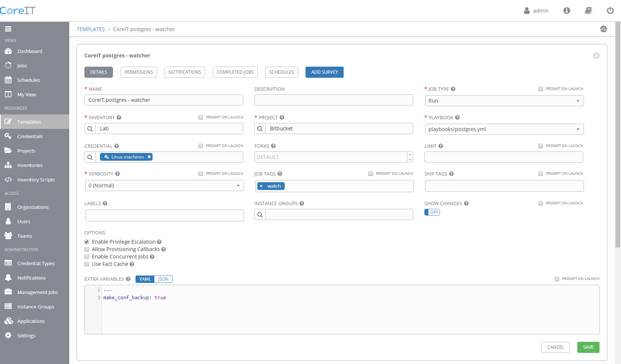Check Use Fact Cache option
This screenshot has height=364, width=621.
87,264
